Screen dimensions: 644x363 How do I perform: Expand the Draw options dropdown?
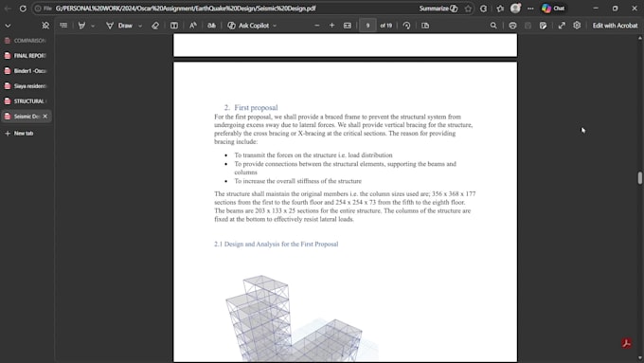[140, 26]
